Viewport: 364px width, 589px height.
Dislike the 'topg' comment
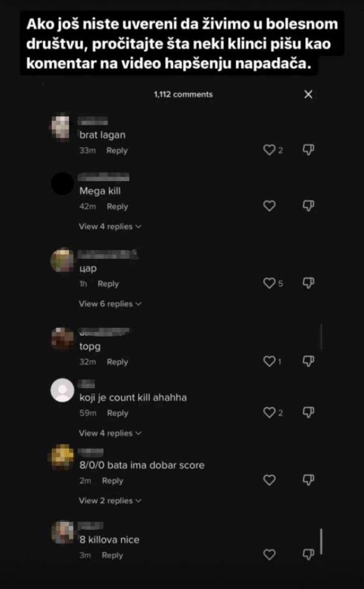(x=309, y=361)
